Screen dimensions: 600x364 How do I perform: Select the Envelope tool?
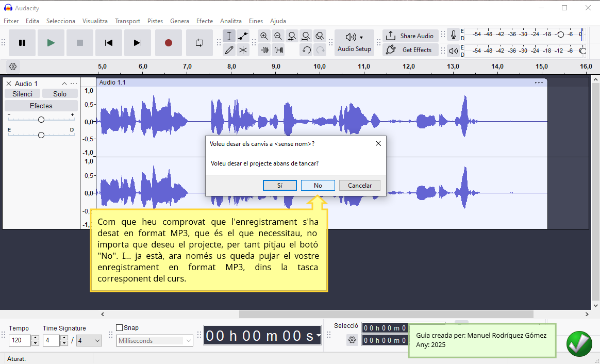pyautogui.click(x=243, y=36)
